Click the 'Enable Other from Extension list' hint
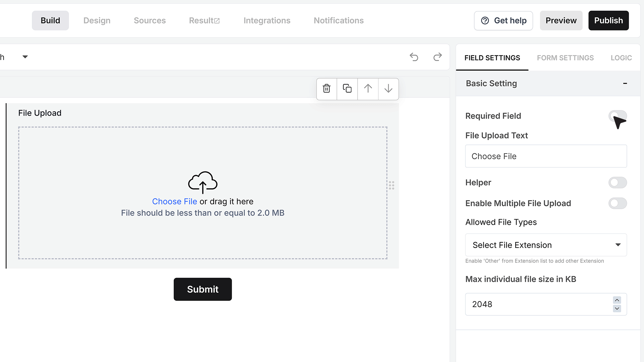The width and height of the screenshot is (644, 362). coord(534,261)
